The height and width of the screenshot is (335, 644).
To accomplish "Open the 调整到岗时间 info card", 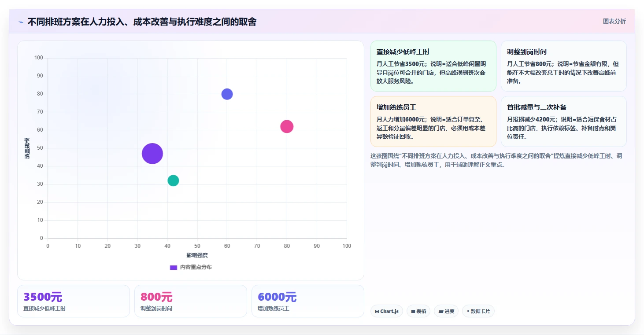I will click(x=564, y=66).
